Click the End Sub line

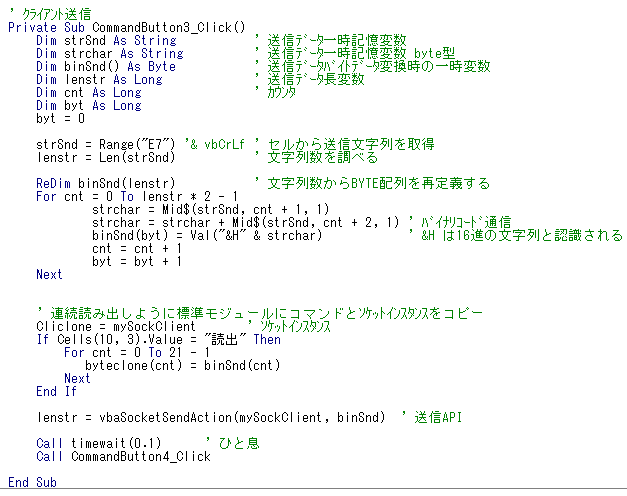(x=32, y=482)
